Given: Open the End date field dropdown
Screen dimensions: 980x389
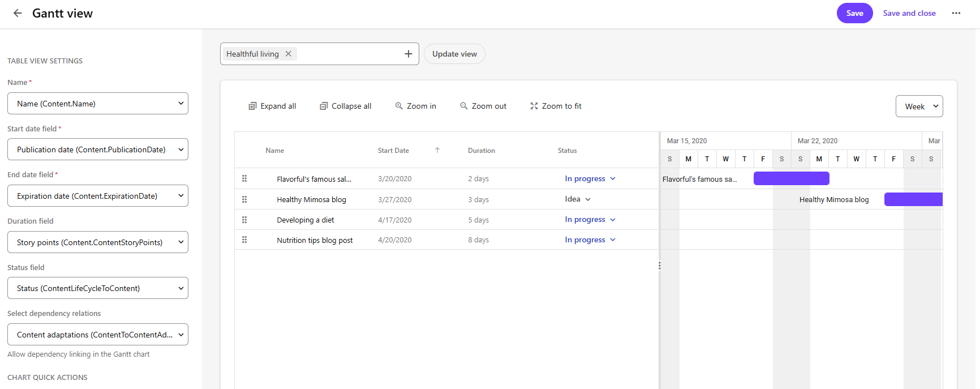Looking at the screenshot, I should [x=98, y=196].
